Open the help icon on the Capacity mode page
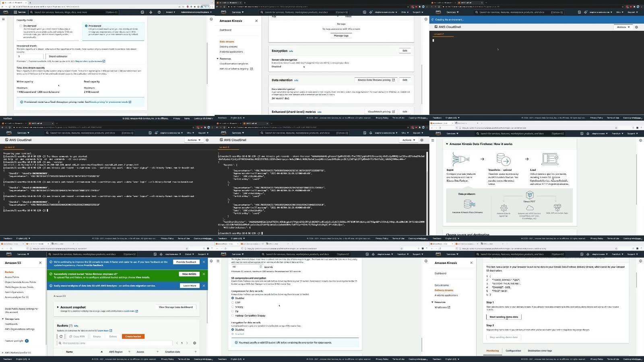Screen dimensions: 644x362 [x=159, y=12]
